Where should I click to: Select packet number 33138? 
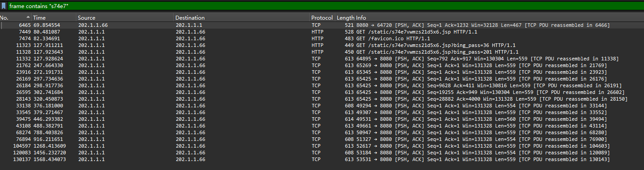point(322,106)
